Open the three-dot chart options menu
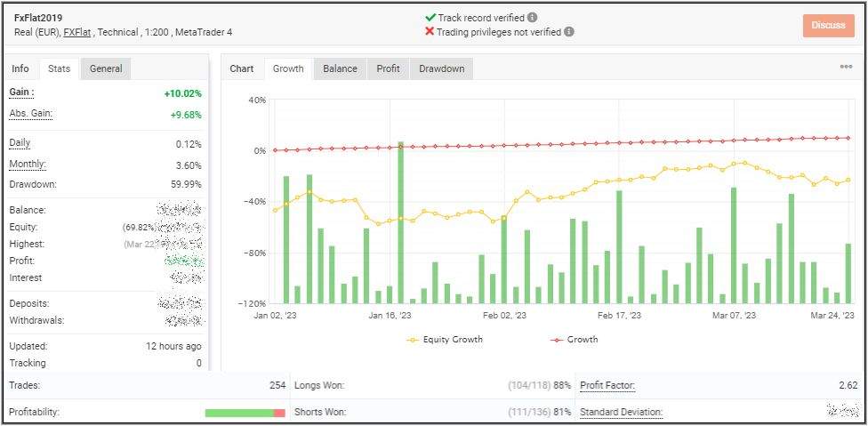868x426 pixels. click(x=846, y=67)
